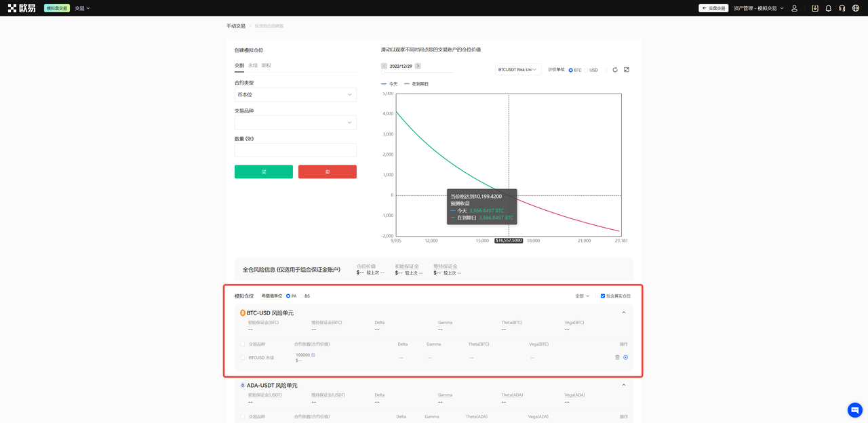Click the refresh chart icon
The height and width of the screenshot is (423, 868).
pyautogui.click(x=615, y=70)
